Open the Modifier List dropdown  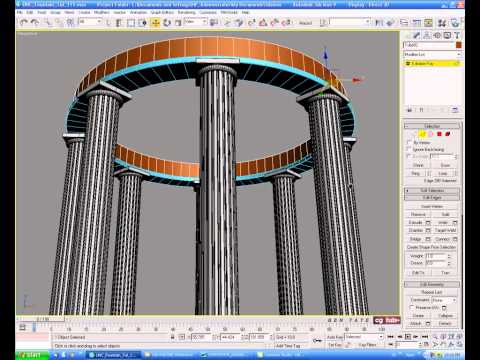(x=432, y=54)
